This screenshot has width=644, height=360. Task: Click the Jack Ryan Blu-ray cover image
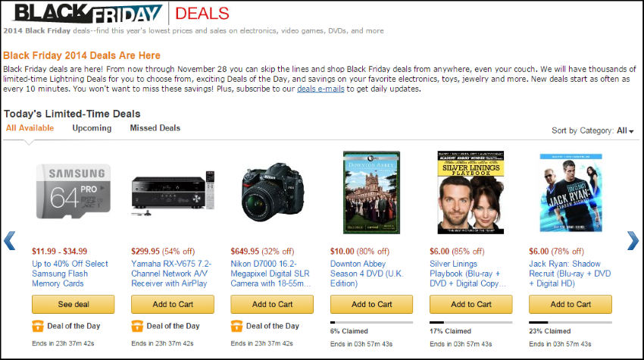click(x=571, y=192)
